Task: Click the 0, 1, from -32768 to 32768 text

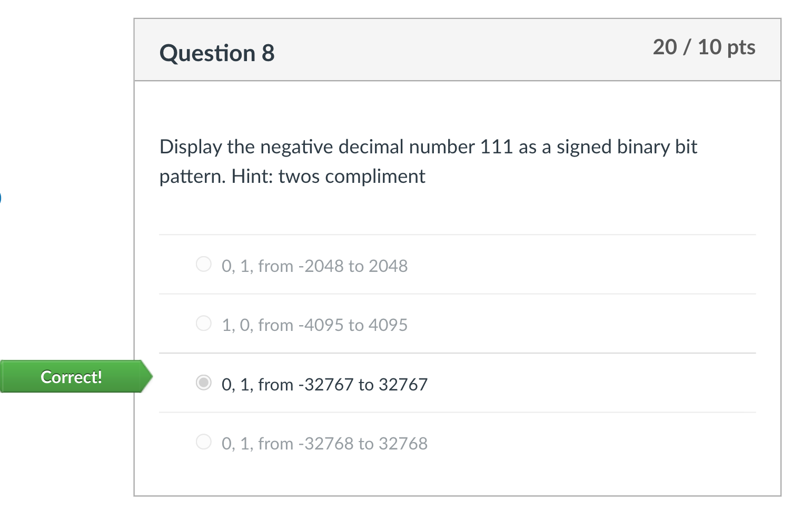Action: coord(324,443)
